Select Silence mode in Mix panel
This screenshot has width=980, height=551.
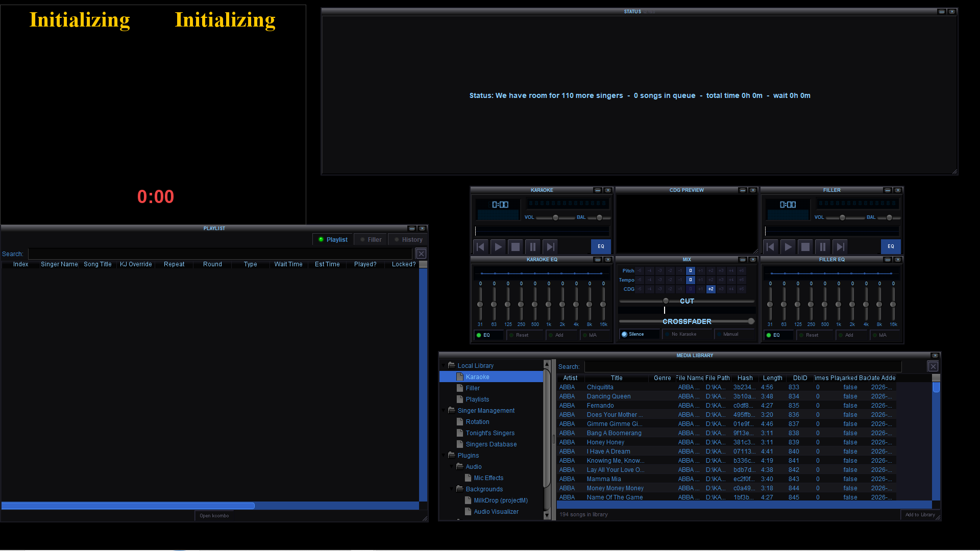point(639,334)
